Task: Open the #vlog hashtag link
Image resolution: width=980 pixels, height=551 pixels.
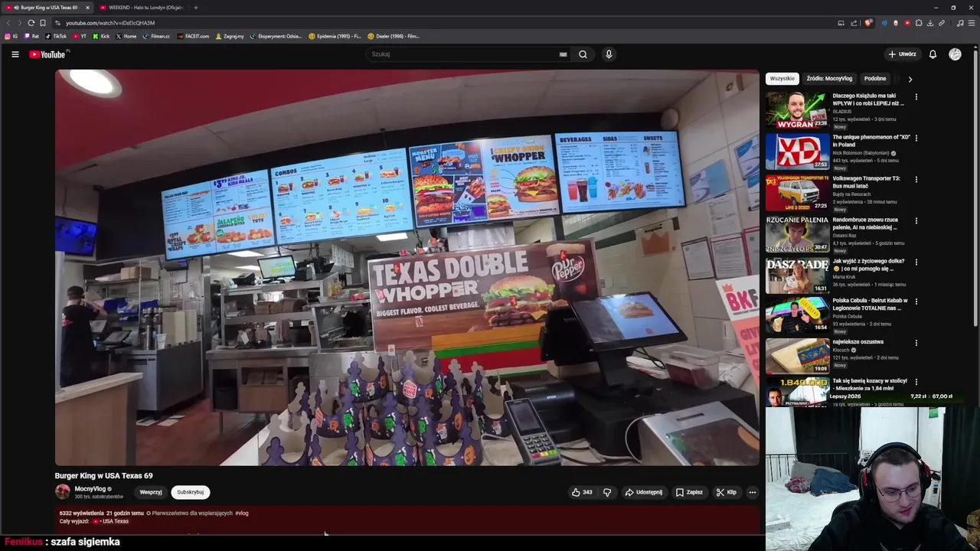Action: click(x=242, y=514)
